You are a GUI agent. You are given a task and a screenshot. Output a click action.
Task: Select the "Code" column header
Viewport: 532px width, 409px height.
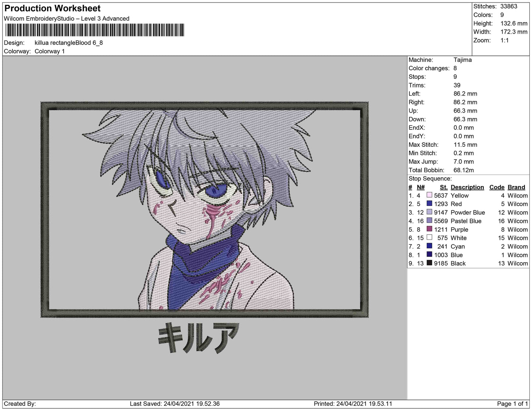pos(497,187)
